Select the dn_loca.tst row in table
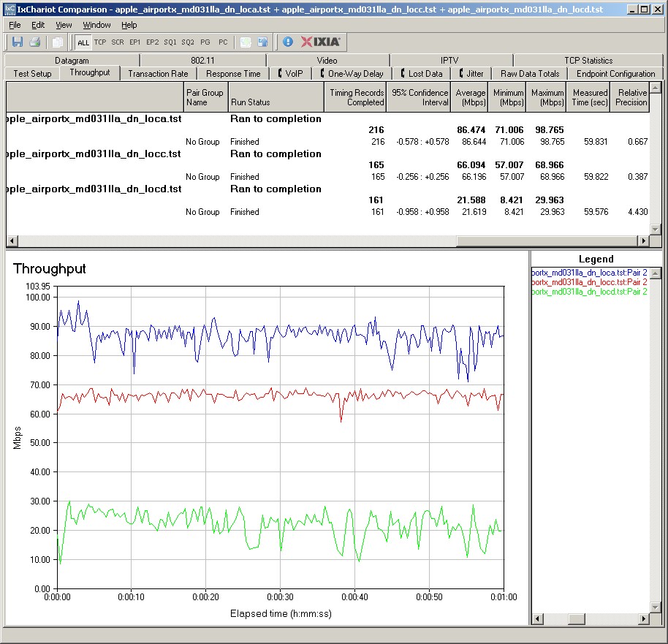The width and height of the screenshot is (668, 644). [327, 119]
